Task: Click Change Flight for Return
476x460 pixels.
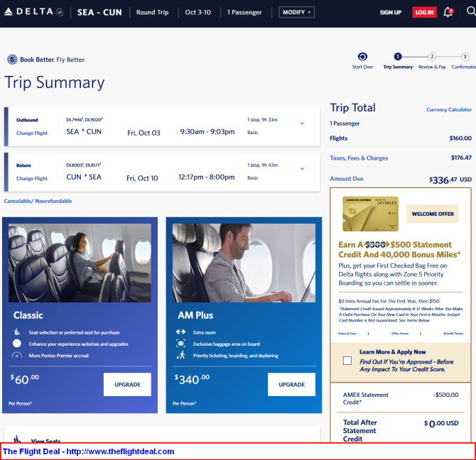Action: pyautogui.click(x=32, y=179)
